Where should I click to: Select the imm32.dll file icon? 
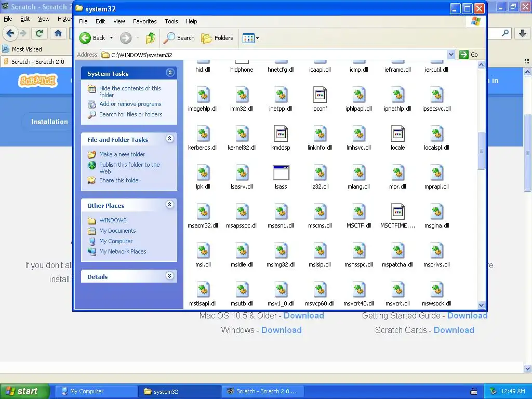click(x=242, y=95)
